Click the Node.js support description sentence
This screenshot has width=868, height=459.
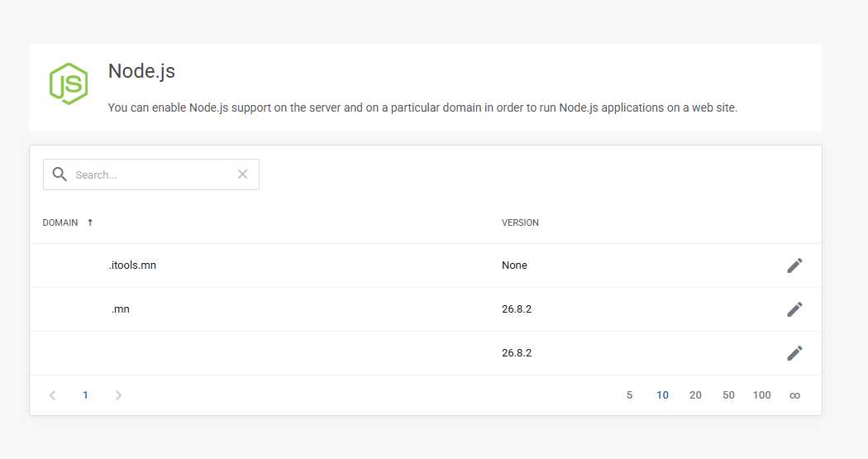(422, 108)
